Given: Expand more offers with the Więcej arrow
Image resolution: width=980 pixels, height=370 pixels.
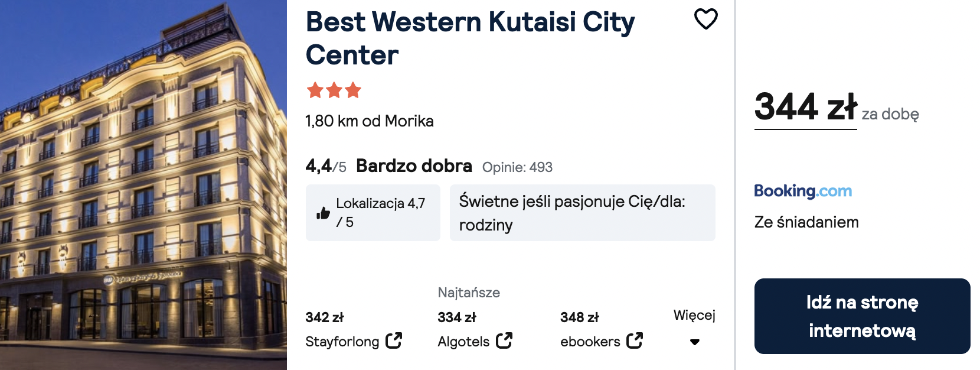Looking at the screenshot, I should (x=695, y=342).
